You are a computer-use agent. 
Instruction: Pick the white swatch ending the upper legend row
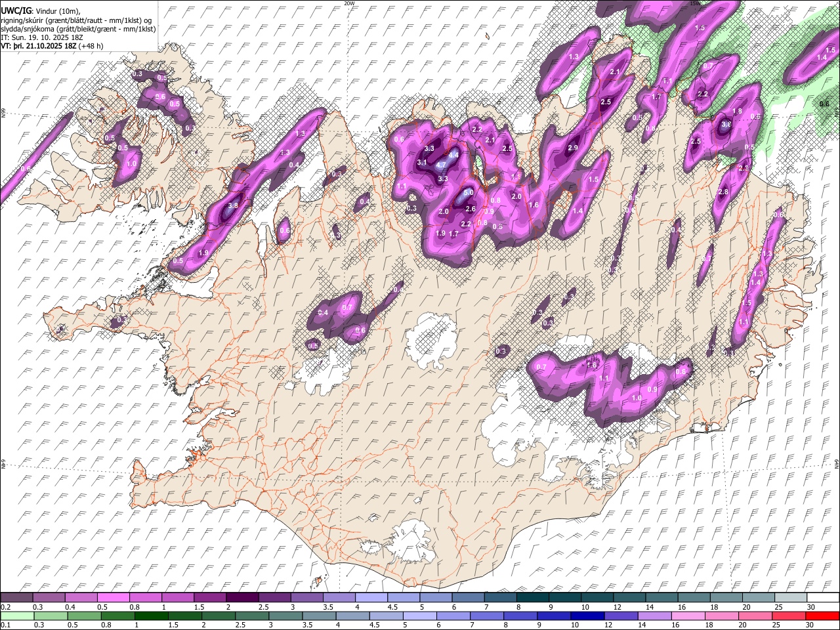pyautogui.click(x=822, y=598)
